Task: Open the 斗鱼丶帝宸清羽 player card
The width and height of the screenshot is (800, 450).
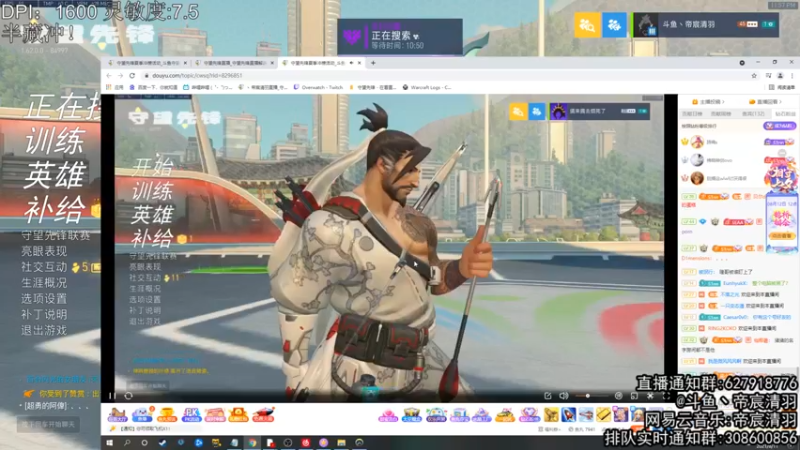Action: click(x=706, y=24)
